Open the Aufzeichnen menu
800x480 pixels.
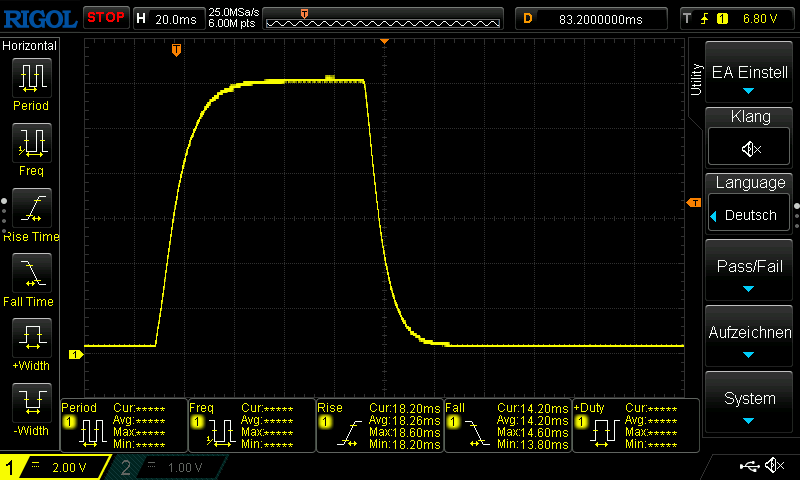tap(750, 338)
